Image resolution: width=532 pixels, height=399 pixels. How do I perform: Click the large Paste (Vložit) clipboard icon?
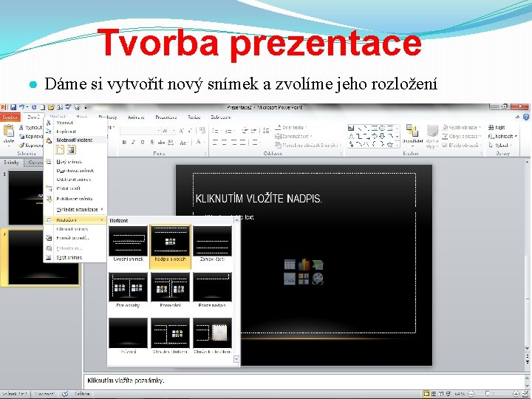coord(8,132)
